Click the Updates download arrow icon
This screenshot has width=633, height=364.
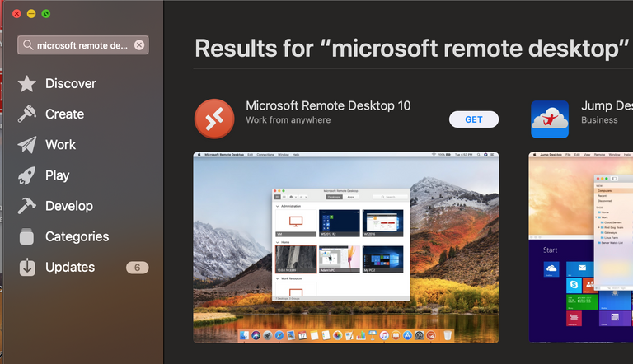(27, 267)
